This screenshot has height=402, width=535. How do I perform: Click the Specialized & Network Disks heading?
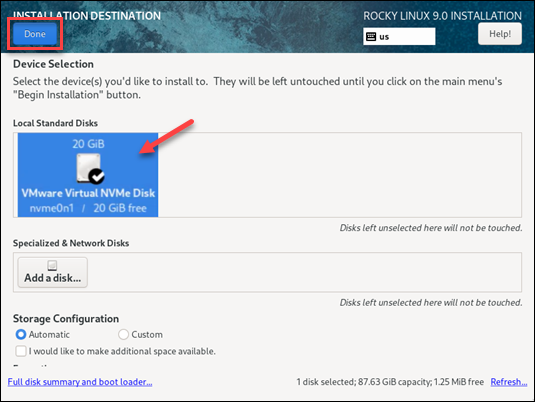(71, 243)
